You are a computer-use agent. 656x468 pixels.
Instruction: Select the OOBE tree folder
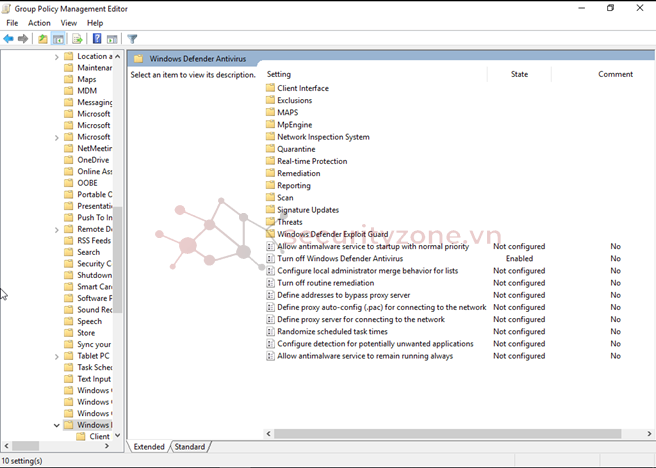click(x=87, y=183)
